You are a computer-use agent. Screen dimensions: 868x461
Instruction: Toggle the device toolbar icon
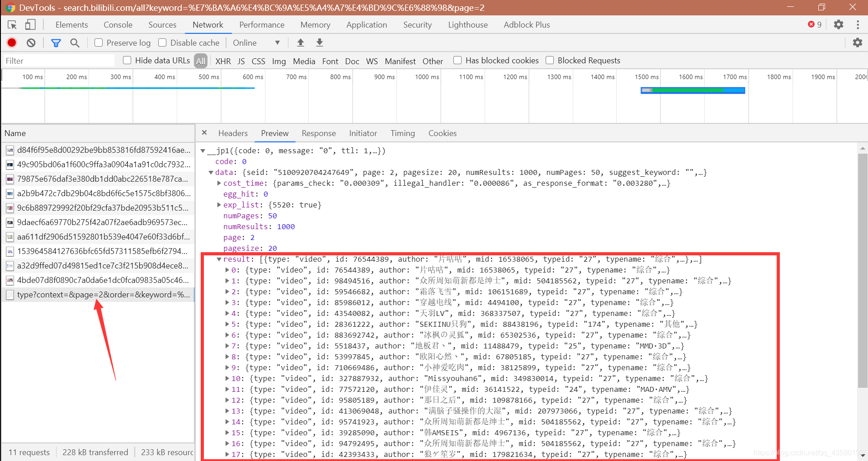[x=30, y=24]
